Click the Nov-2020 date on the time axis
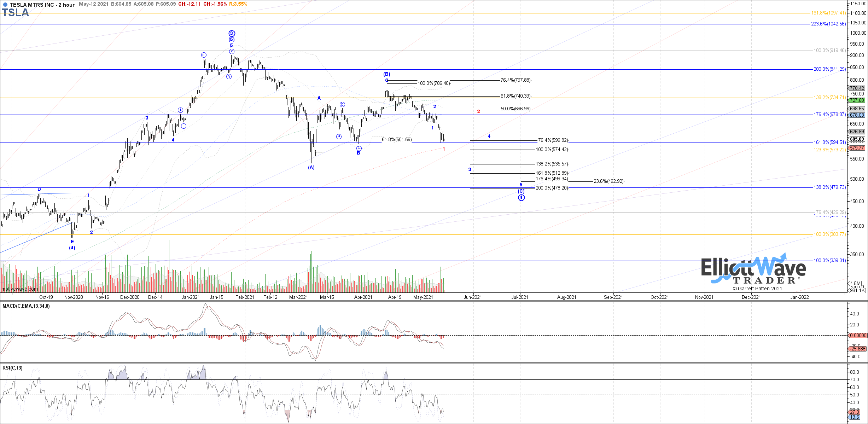The image size is (868, 424). (x=74, y=297)
